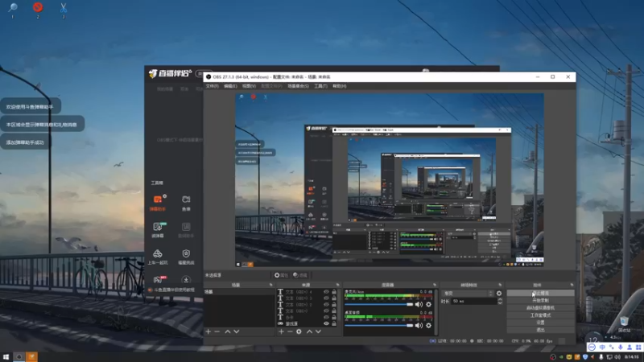The image size is (644, 362).
Task: Open the source Properties button above docks
Action: (x=281, y=275)
